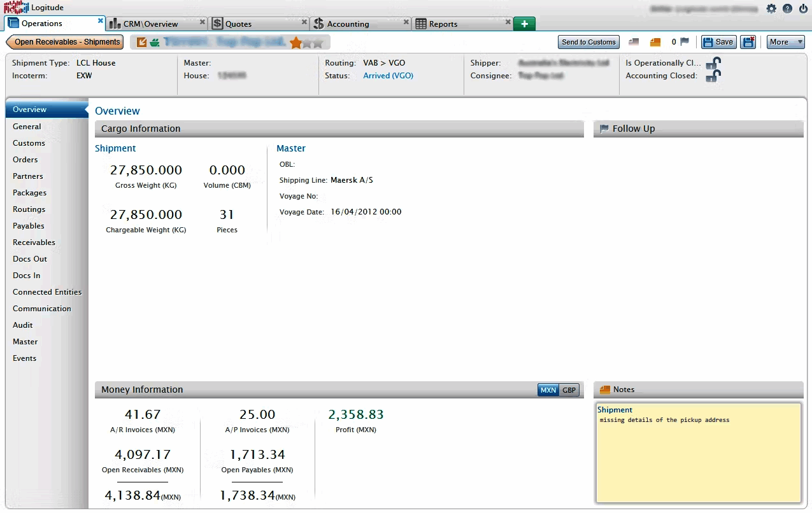812x513 pixels.
Task: Click the orange notes icon in toolbar
Action: pos(655,42)
